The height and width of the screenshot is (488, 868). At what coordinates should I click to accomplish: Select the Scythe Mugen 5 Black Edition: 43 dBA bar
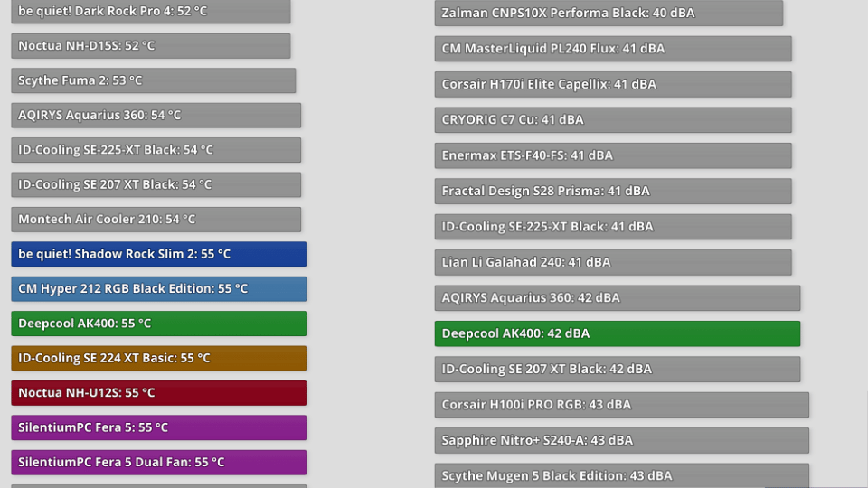coord(622,476)
